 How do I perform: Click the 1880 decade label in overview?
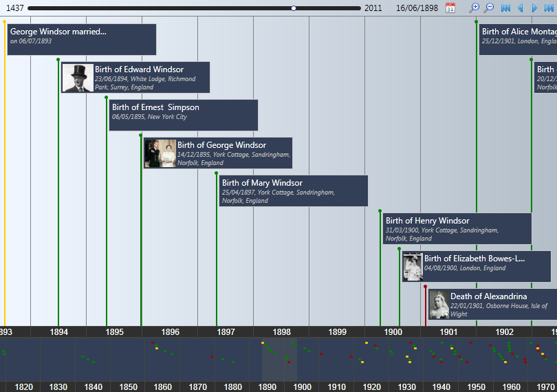click(232, 386)
